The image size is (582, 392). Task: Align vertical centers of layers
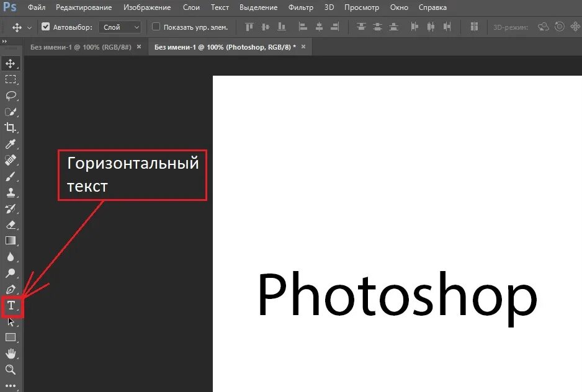[266, 27]
